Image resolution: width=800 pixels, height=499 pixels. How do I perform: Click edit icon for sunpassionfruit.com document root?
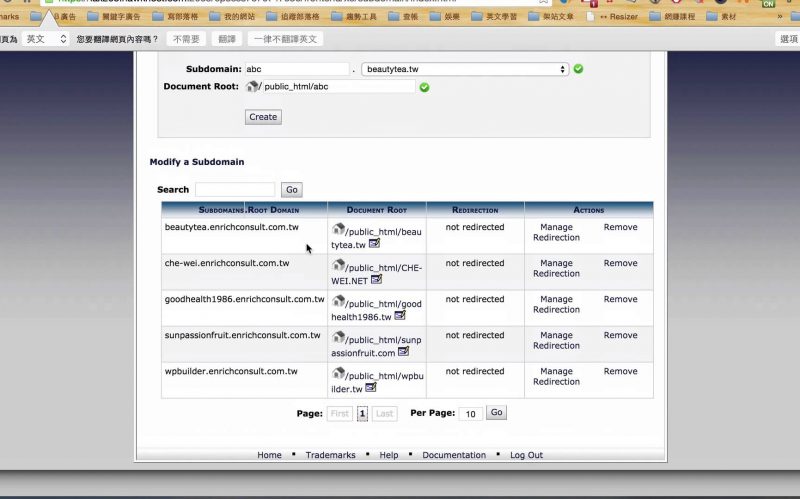[x=403, y=352]
